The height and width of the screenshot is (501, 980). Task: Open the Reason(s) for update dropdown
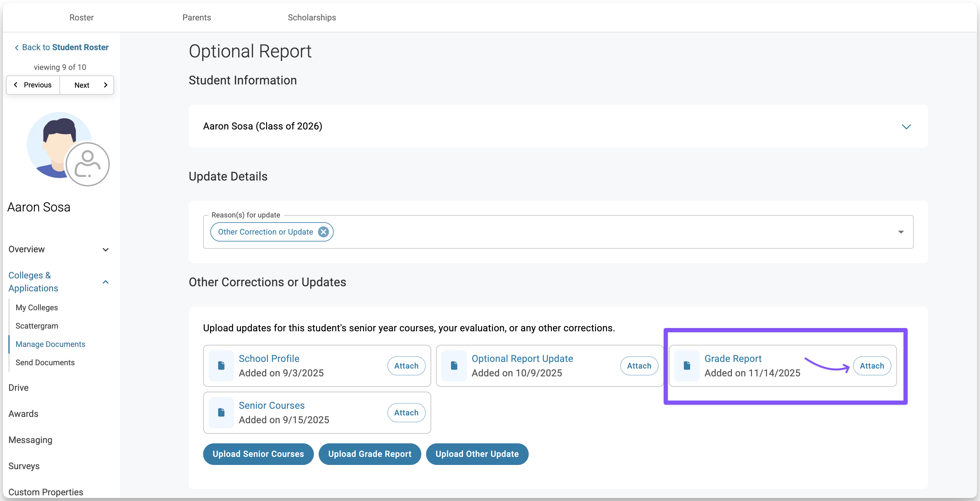pyautogui.click(x=900, y=232)
